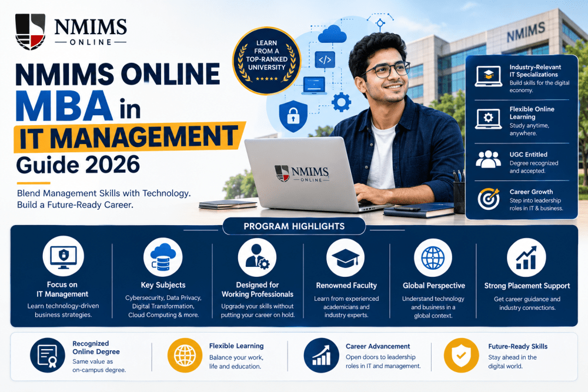The image size is (588, 392).
Task: Click the Program Highlights heading banner
Action: (x=294, y=226)
